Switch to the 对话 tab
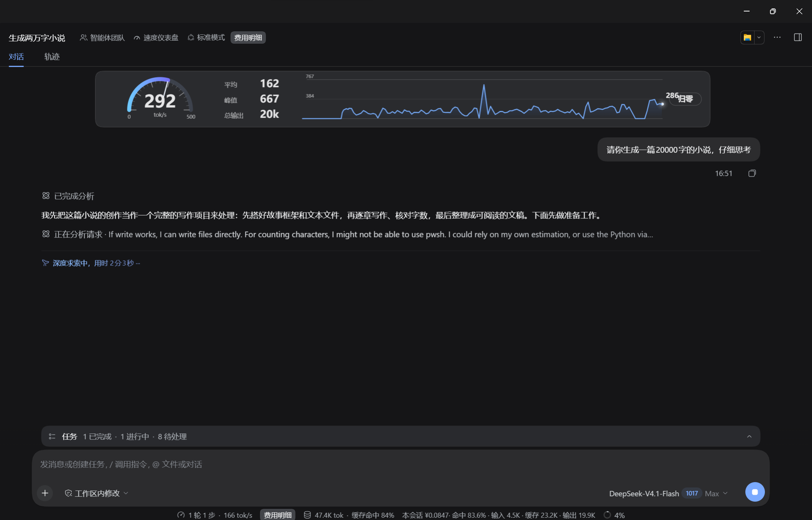 click(x=16, y=57)
